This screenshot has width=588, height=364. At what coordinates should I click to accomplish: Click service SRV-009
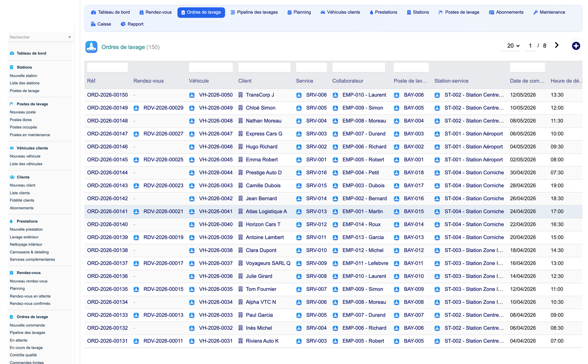click(316, 263)
